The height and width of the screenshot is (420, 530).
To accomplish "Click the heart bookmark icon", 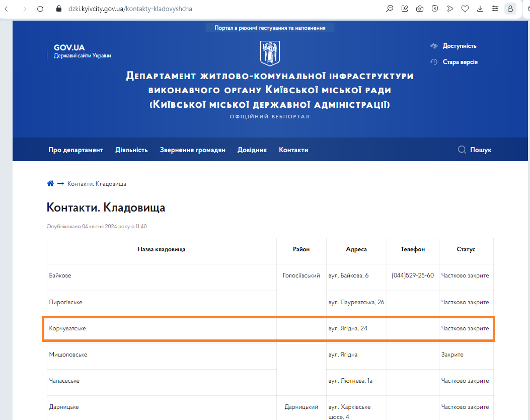I will click(465, 9).
